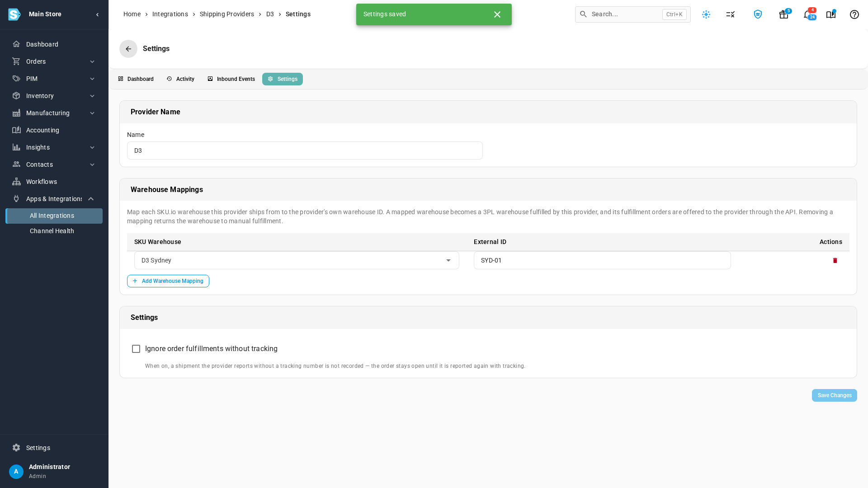Expand the Orders sidebar menu
The width and height of the screenshot is (868, 488).
pyautogui.click(x=54, y=61)
